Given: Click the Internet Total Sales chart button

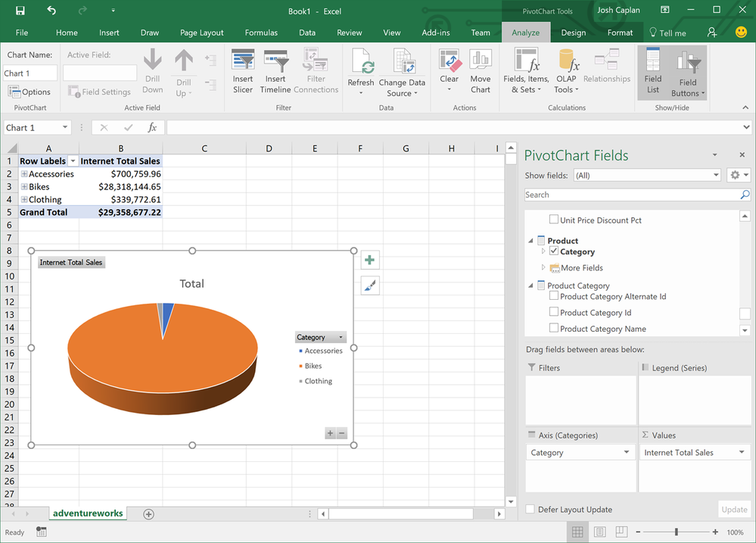Looking at the screenshot, I should coord(71,263).
